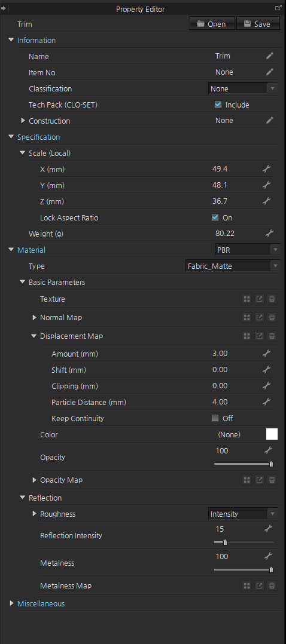Click the white Color swatch
This screenshot has width=286, height=644.
272,434
